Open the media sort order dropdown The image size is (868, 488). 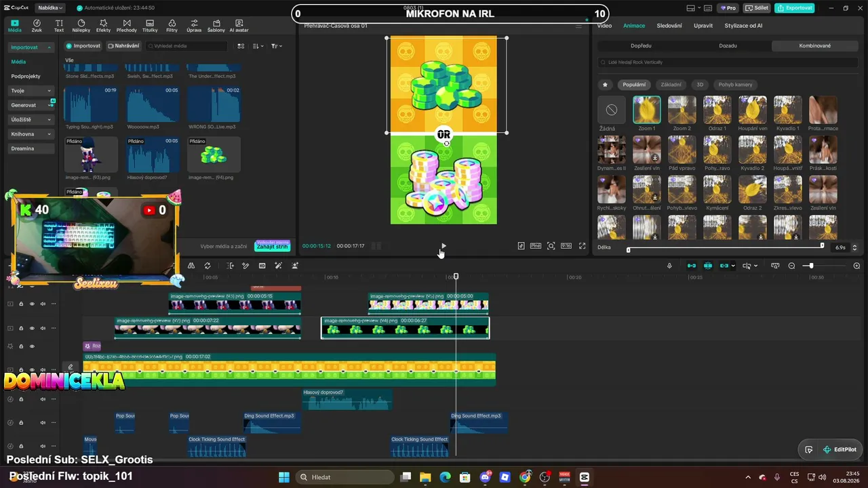[x=258, y=46]
